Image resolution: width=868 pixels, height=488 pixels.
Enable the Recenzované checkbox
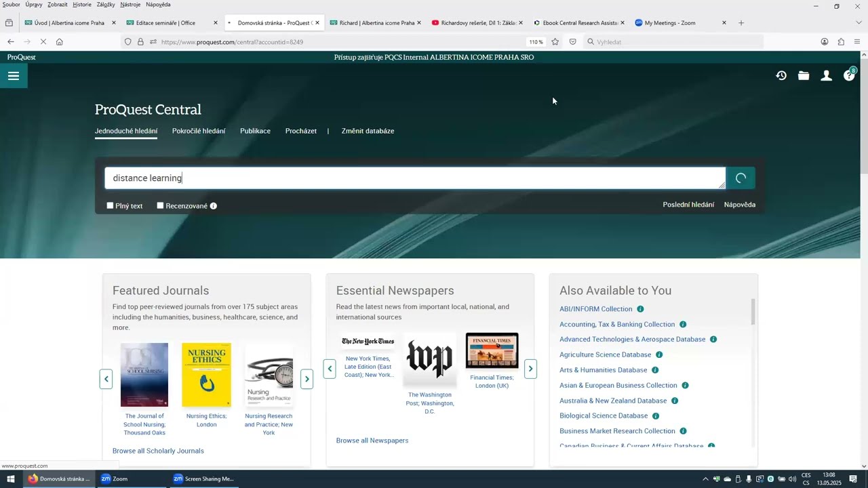point(160,205)
